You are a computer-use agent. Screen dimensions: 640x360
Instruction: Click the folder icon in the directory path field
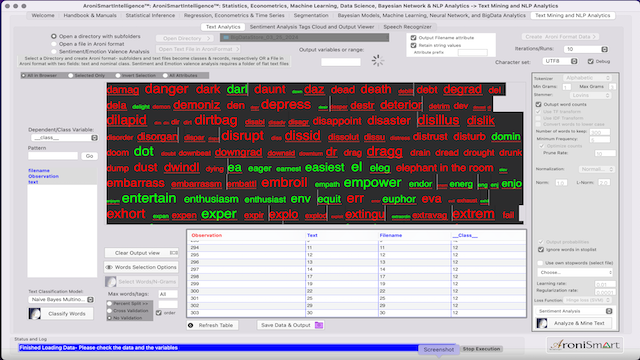(226, 38)
